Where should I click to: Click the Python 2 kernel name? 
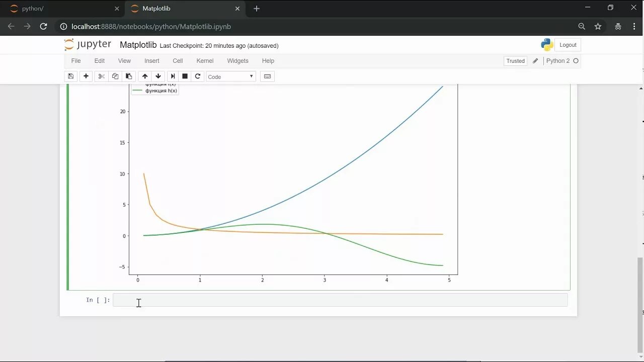(x=558, y=61)
